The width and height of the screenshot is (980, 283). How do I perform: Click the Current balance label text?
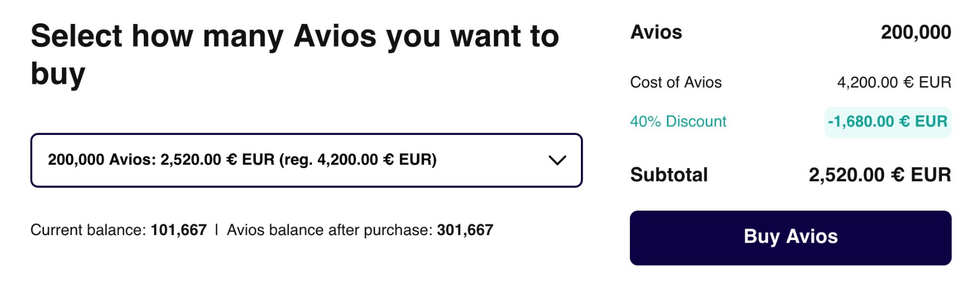click(88, 230)
